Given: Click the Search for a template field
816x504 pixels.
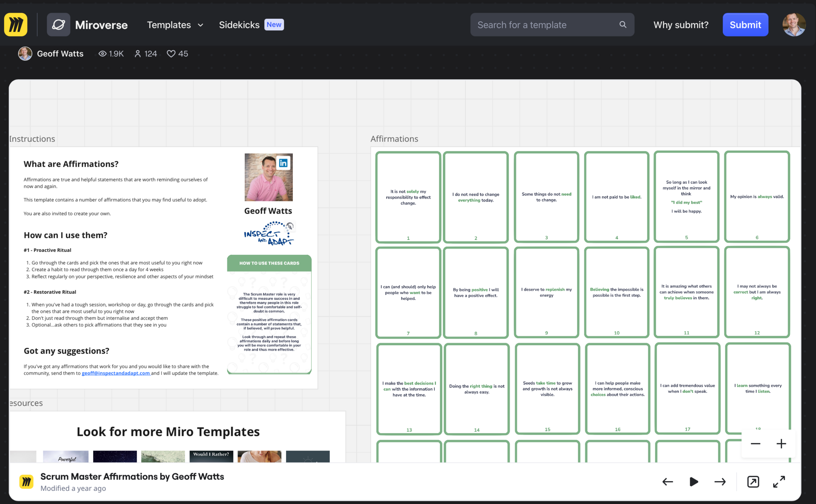Looking at the screenshot, I should point(544,25).
